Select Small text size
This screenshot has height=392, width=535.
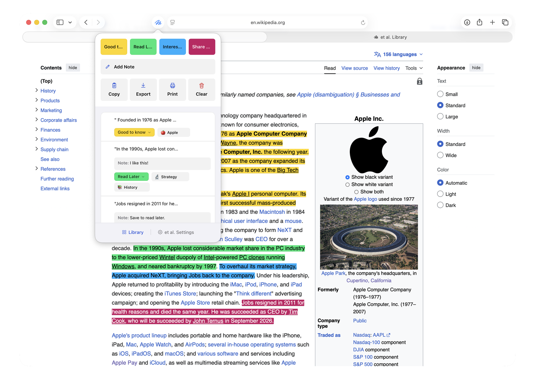tap(440, 94)
